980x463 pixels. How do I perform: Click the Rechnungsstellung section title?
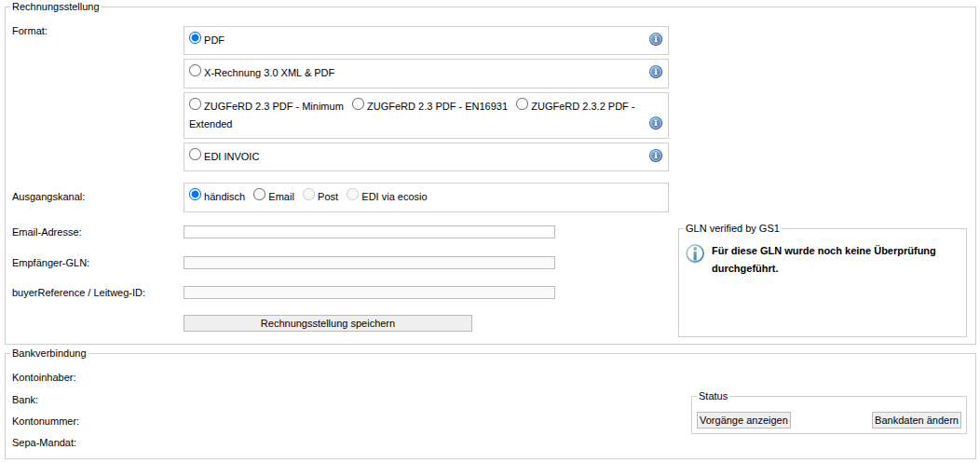click(56, 7)
